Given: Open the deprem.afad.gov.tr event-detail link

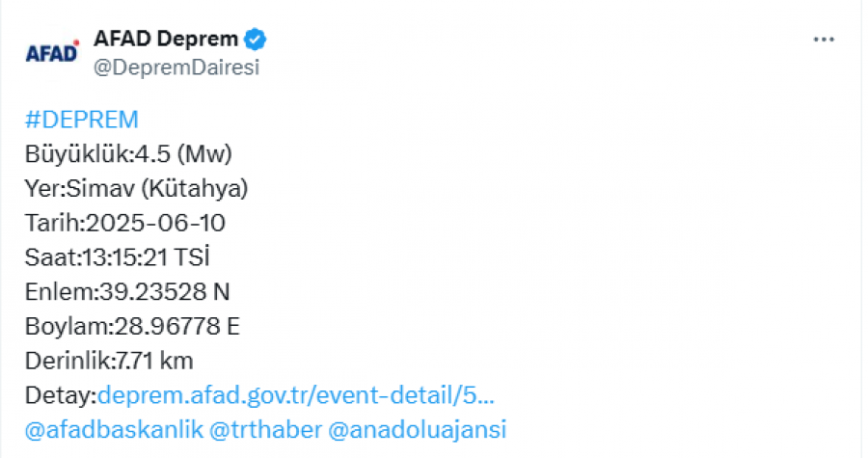Looking at the screenshot, I should pos(296,395).
